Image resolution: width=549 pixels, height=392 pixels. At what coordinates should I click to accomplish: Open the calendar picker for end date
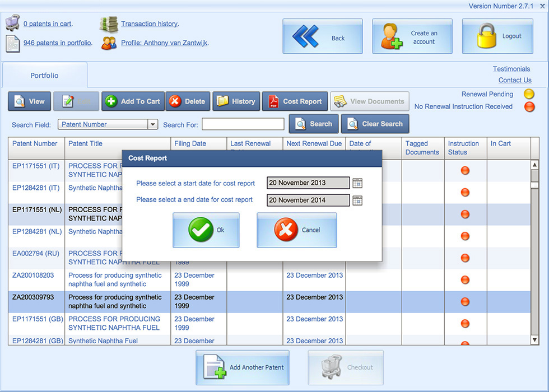coord(357,200)
